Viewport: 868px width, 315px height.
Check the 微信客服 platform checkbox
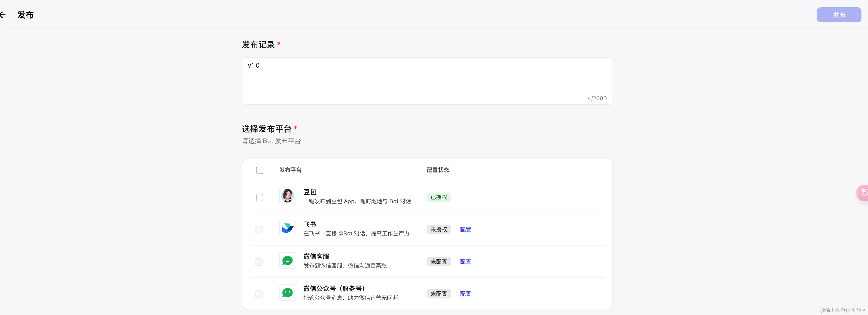tap(259, 262)
